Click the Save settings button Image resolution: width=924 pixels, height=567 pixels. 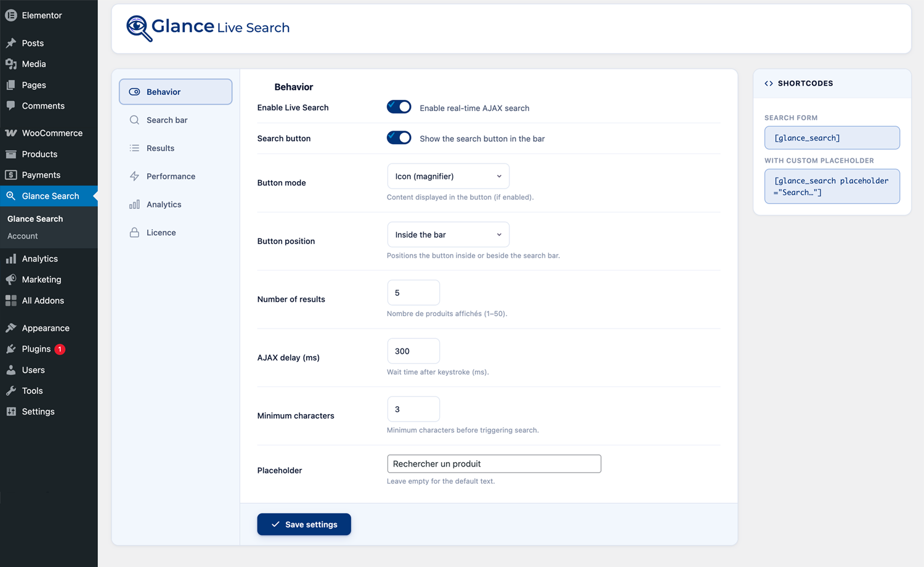[304, 524]
